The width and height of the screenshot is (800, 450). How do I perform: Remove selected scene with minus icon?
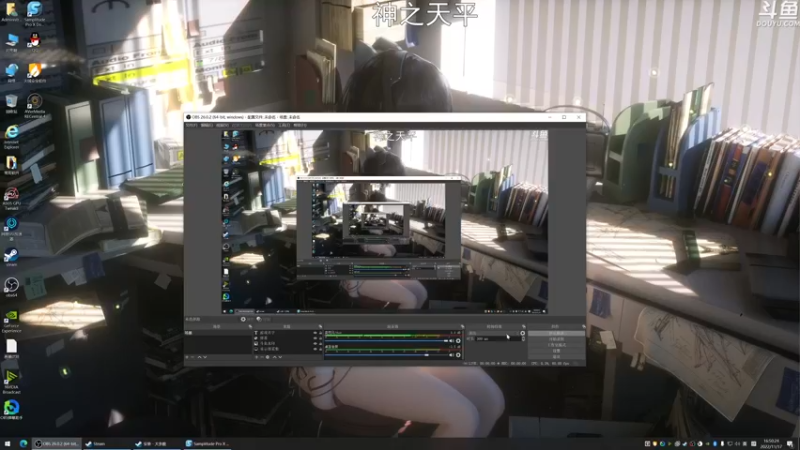[x=192, y=357]
